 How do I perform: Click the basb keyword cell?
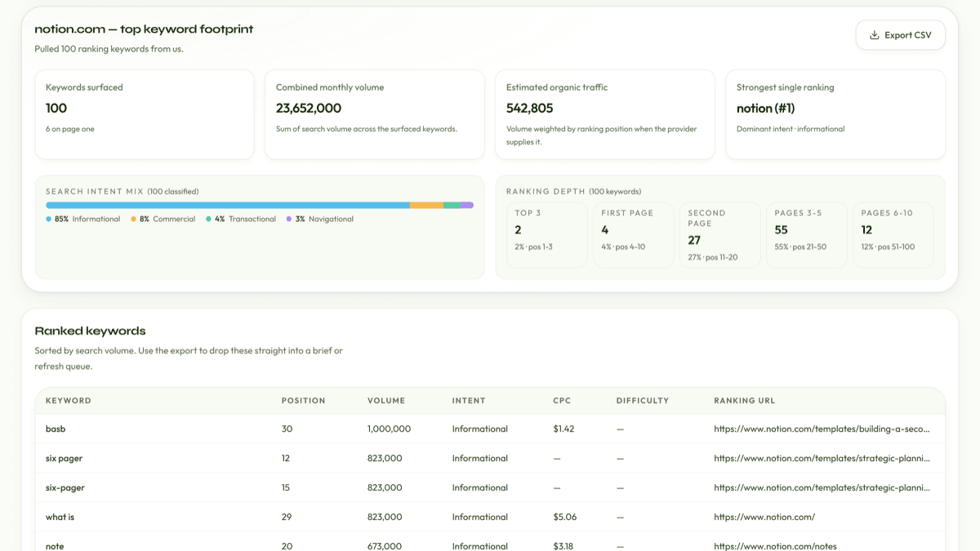(x=56, y=429)
